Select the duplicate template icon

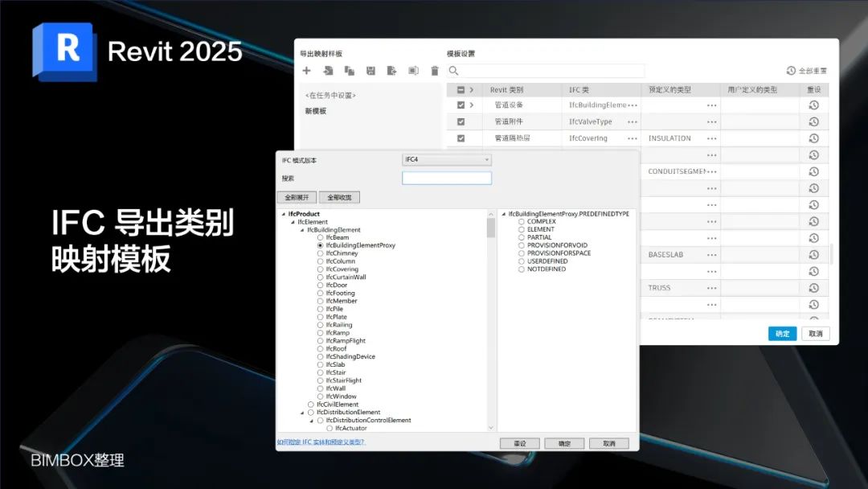click(x=350, y=71)
